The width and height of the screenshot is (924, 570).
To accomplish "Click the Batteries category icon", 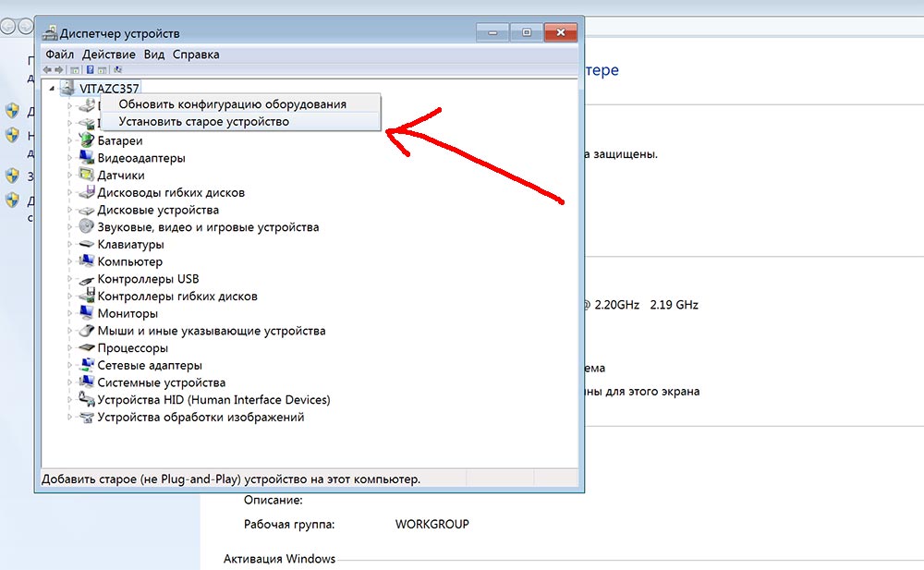I will coord(87,141).
